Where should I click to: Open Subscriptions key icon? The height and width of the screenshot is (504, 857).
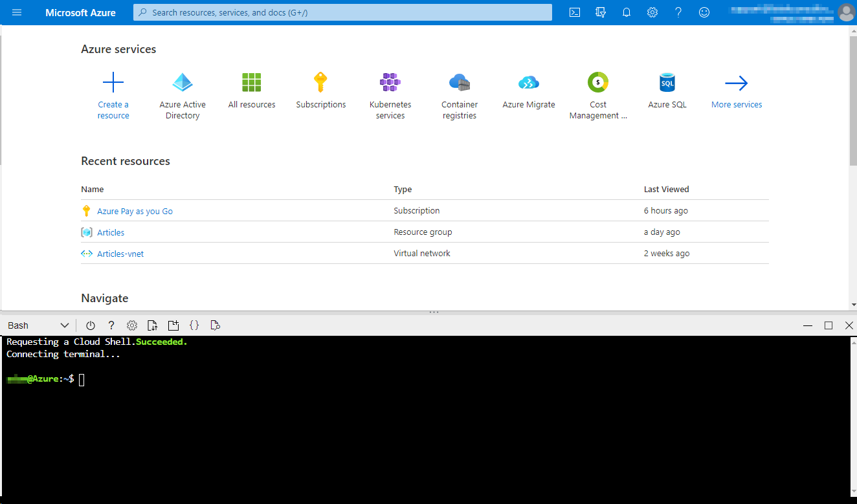click(x=321, y=82)
